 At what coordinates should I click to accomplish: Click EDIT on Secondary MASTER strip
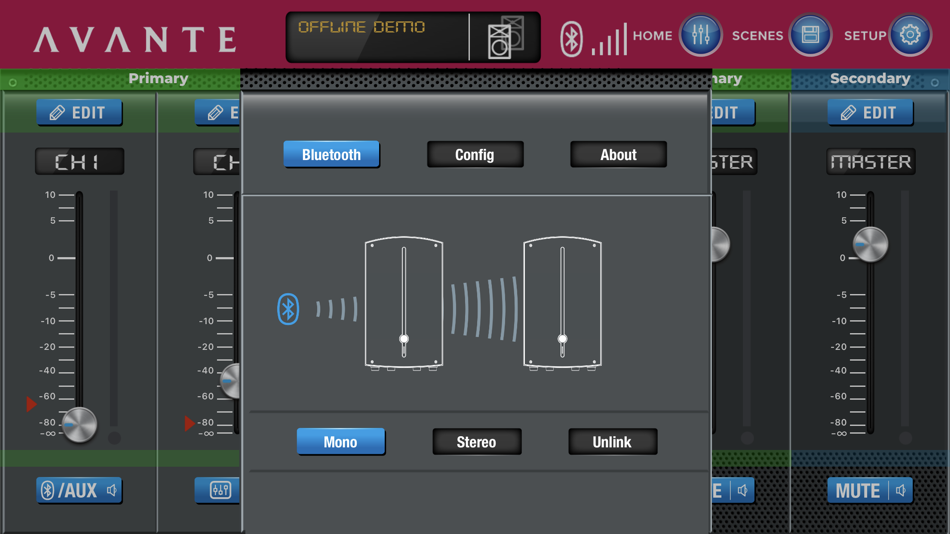coord(870,113)
